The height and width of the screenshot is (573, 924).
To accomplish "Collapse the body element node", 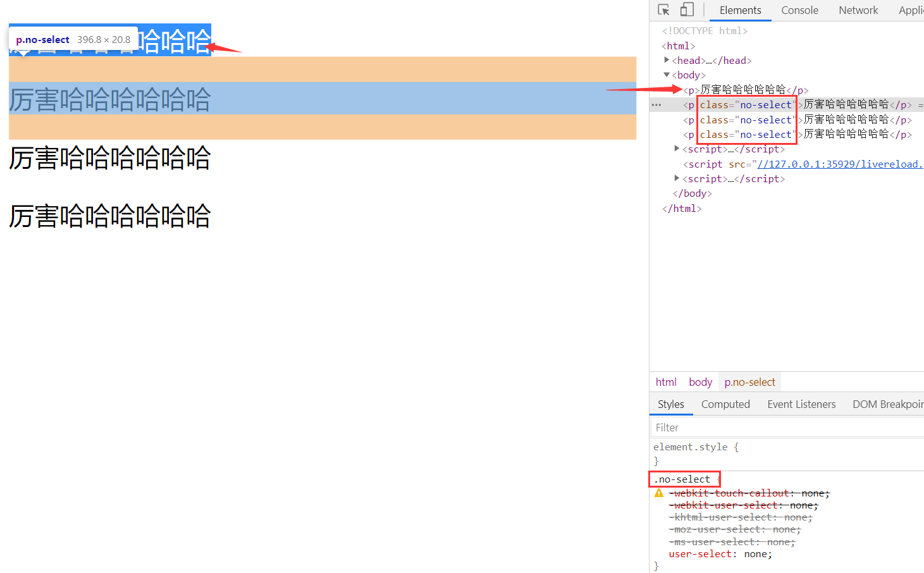I will (x=667, y=75).
